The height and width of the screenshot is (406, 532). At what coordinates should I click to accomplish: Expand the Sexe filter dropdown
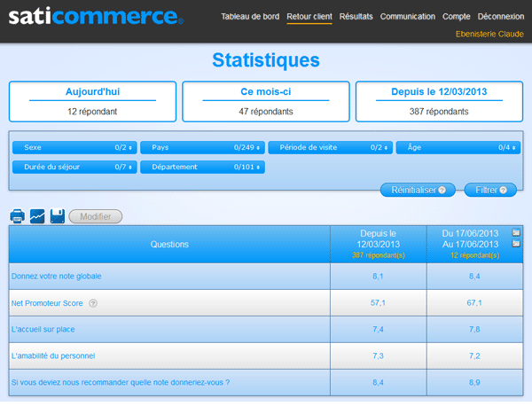point(74,148)
